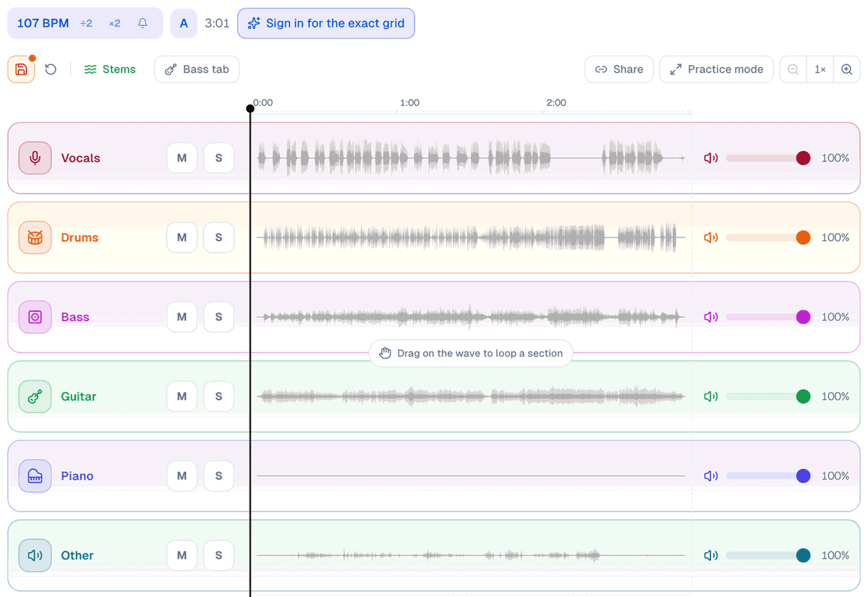Adjust the Vocals volume slider
The height and width of the screenshot is (597, 868).
tap(767, 158)
